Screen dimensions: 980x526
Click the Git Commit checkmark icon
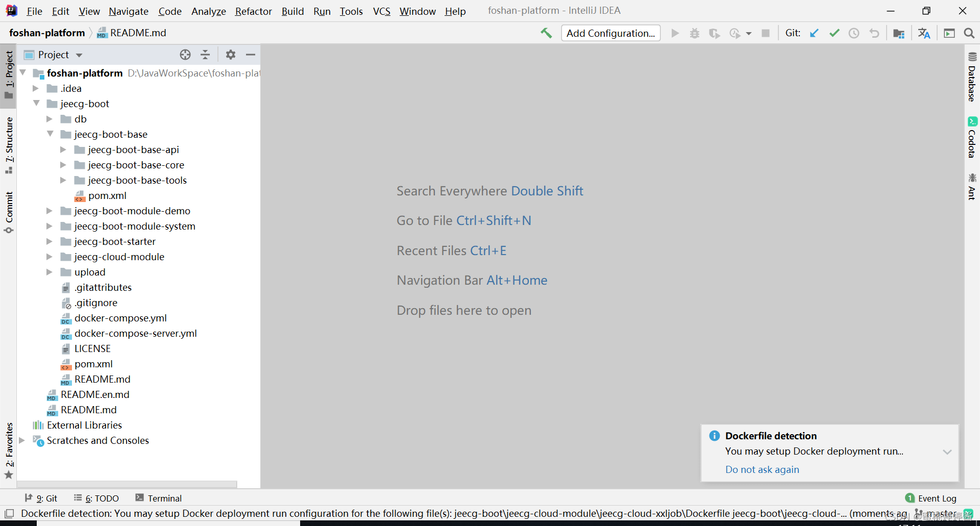click(835, 33)
